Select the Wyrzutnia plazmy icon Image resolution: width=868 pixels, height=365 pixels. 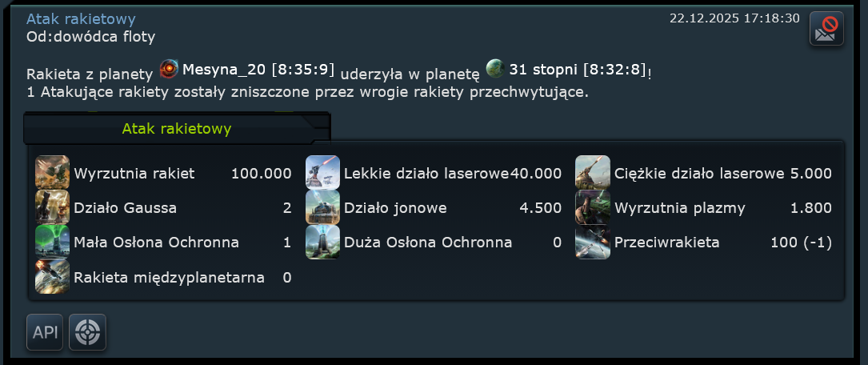point(593,207)
